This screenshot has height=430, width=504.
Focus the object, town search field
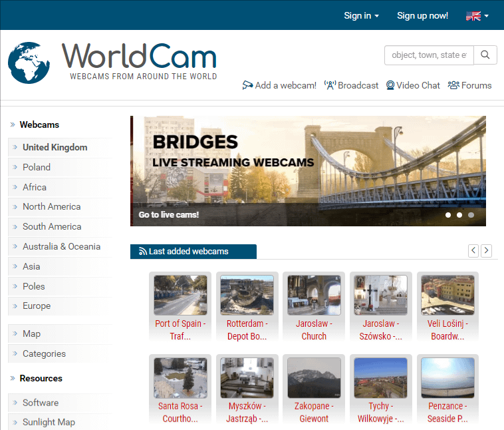(x=429, y=55)
